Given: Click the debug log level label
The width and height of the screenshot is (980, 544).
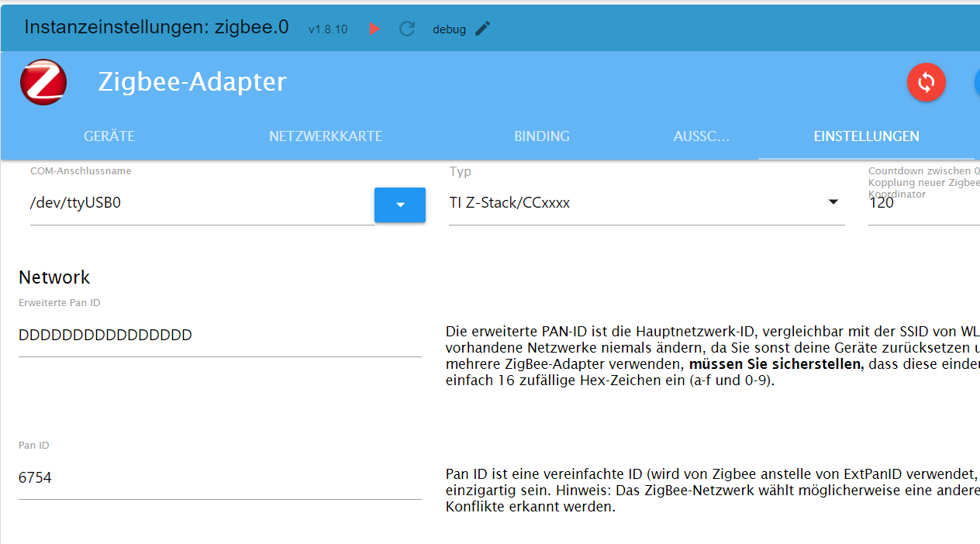Looking at the screenshot, I should [450, 29].
